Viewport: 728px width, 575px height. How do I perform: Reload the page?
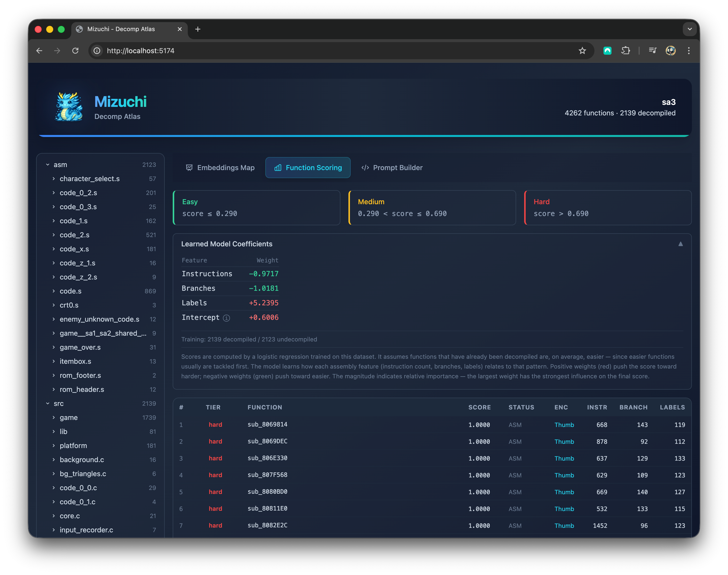[76, 51]
